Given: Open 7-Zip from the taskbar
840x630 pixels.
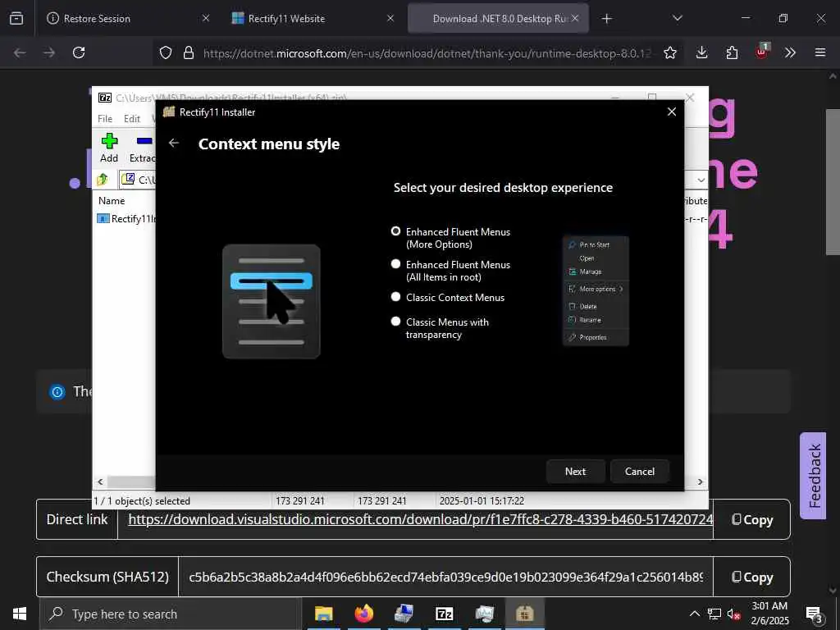Looking at the screenshot, I should [444, 614].
